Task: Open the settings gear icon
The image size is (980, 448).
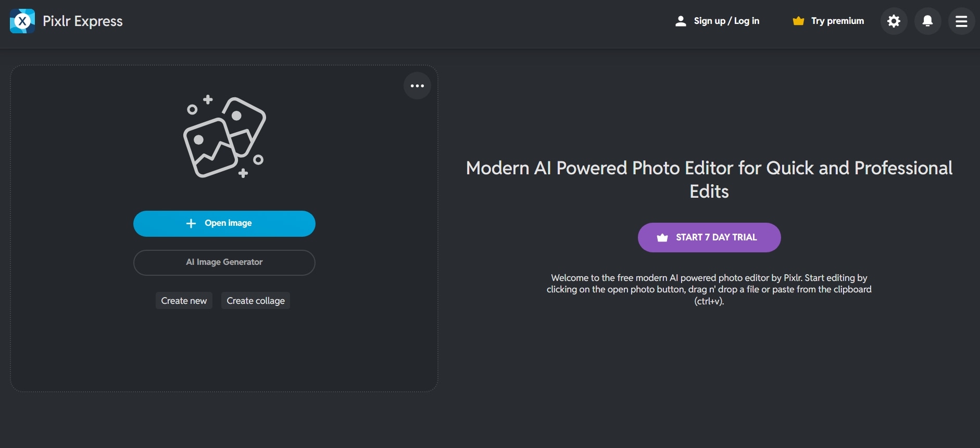Action: point(894,21)
